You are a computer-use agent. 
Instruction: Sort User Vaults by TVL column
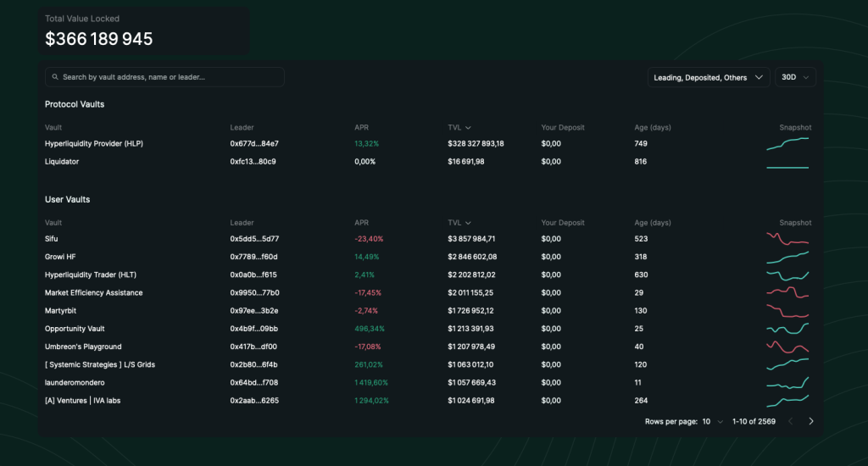[459, 223]
